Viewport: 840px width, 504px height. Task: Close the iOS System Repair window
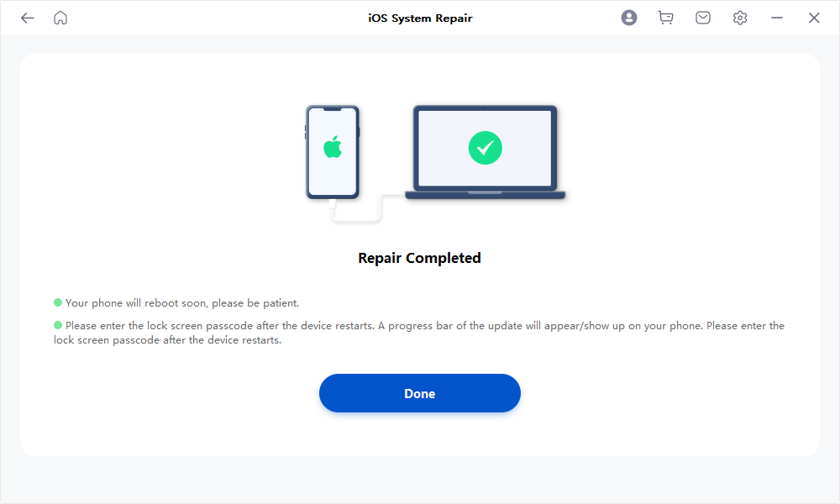coord(814,18)
